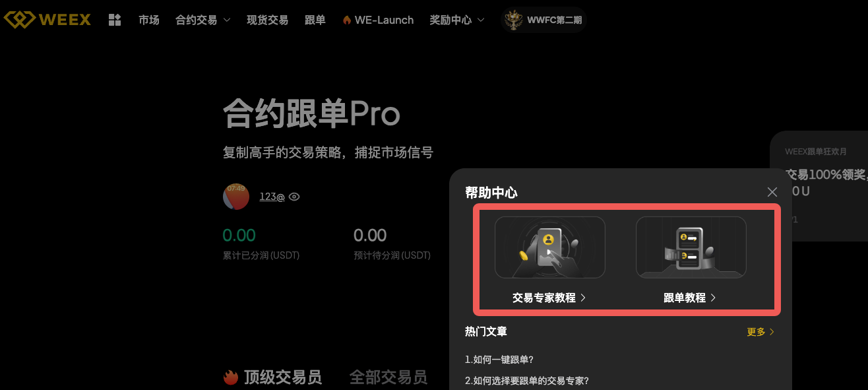Image resolution: width=868 pixels, height=390 pixels.
Task: Open the 市场 menu item
Action: pos(149,20)
